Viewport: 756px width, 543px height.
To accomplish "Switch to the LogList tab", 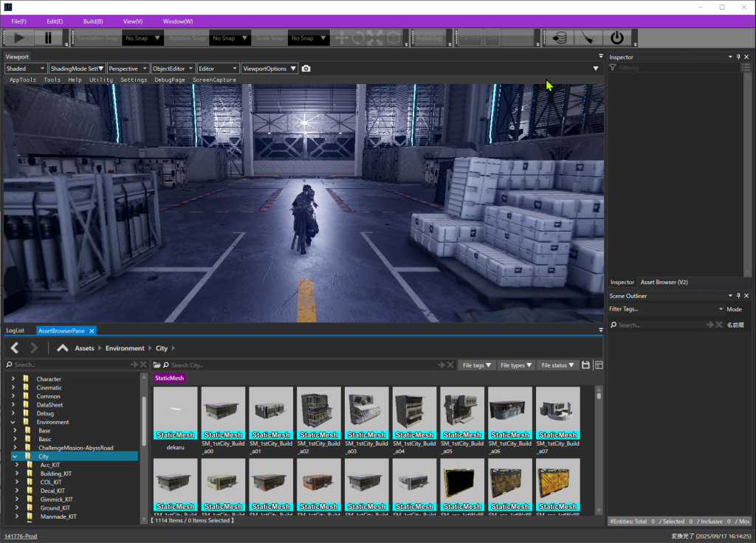I will (x=16, y=331).
